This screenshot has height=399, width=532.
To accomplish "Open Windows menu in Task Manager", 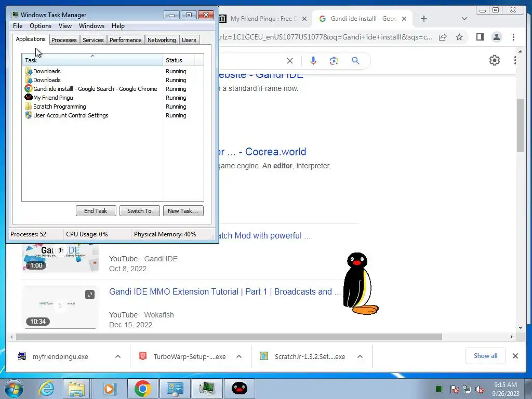I will [x=91, y=26].
